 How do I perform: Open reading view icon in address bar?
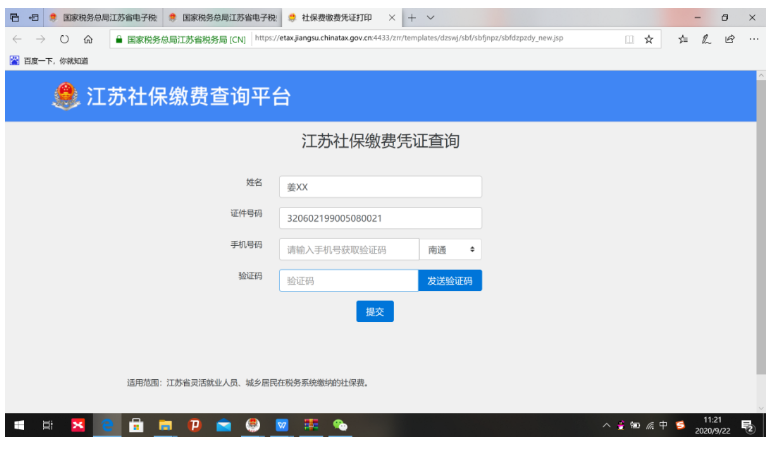(629, 39)
